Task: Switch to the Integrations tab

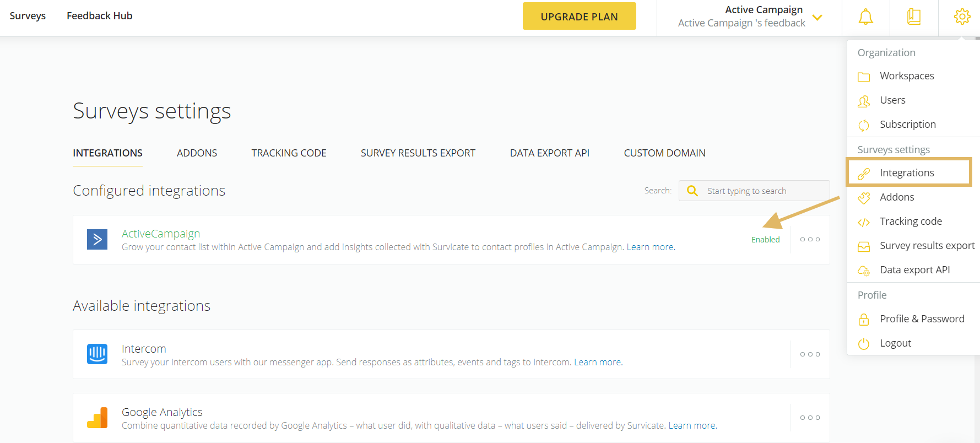Action: [x=107, y=153]
